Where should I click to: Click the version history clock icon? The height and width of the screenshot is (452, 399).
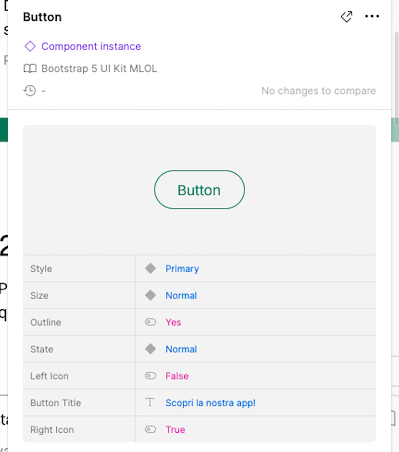coord(30,91)
